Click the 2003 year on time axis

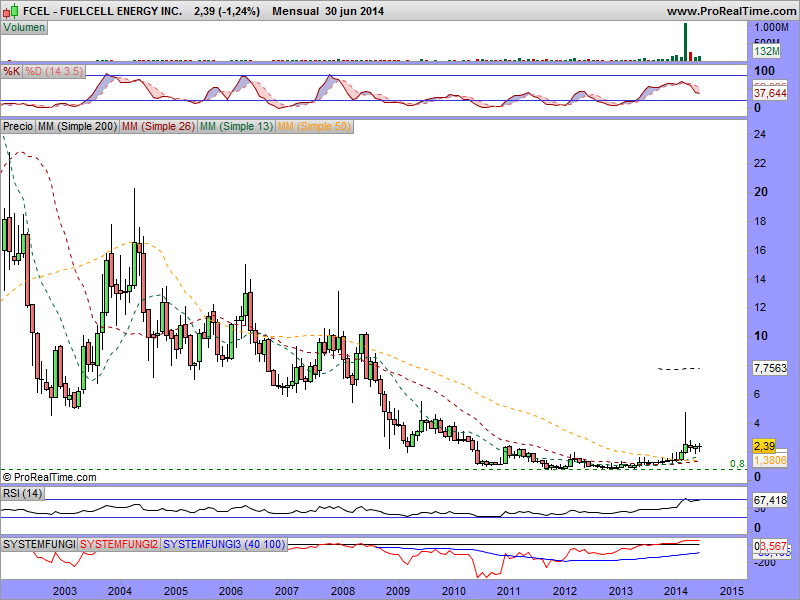[x=65, y=591]
